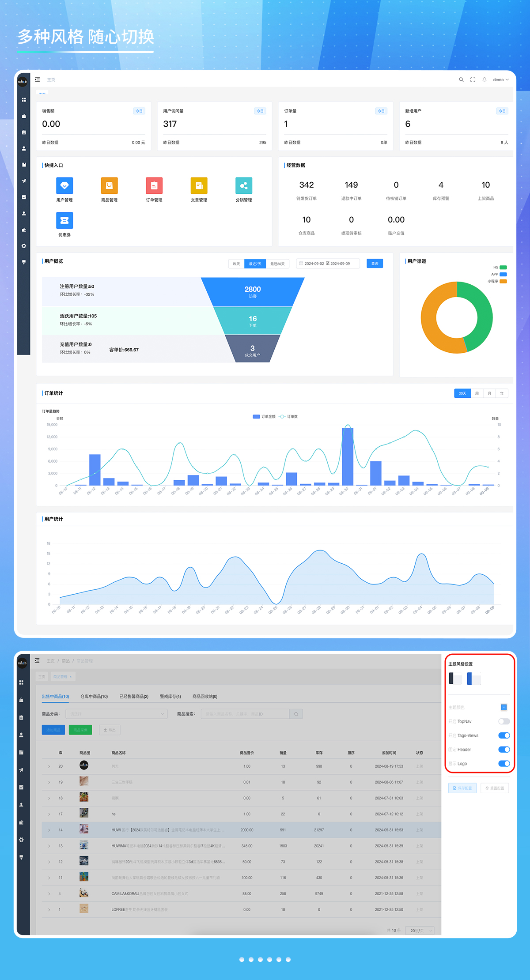Click the search magnifier in top header
Screen dimensions: 530x980
461,80
